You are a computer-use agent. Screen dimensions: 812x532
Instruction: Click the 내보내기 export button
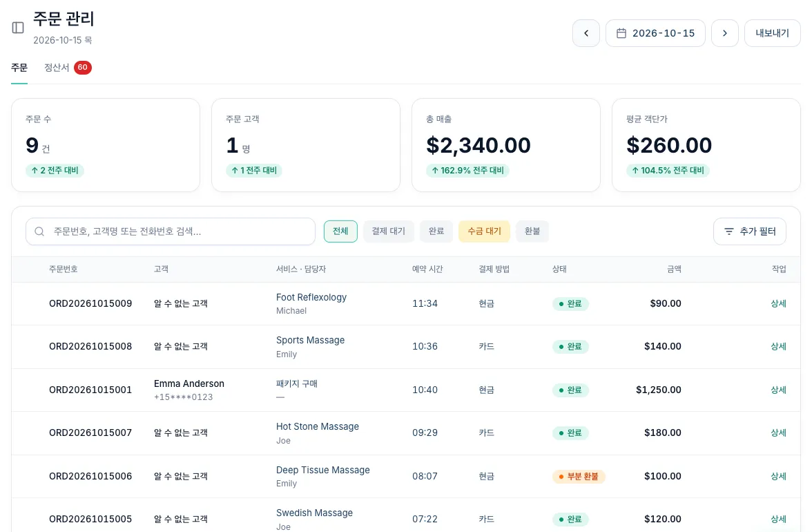tap(772, 33)
